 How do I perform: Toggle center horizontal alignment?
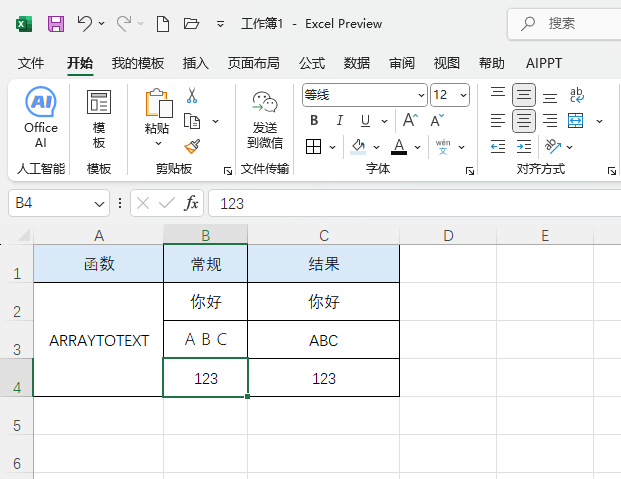tap(524, 120)
